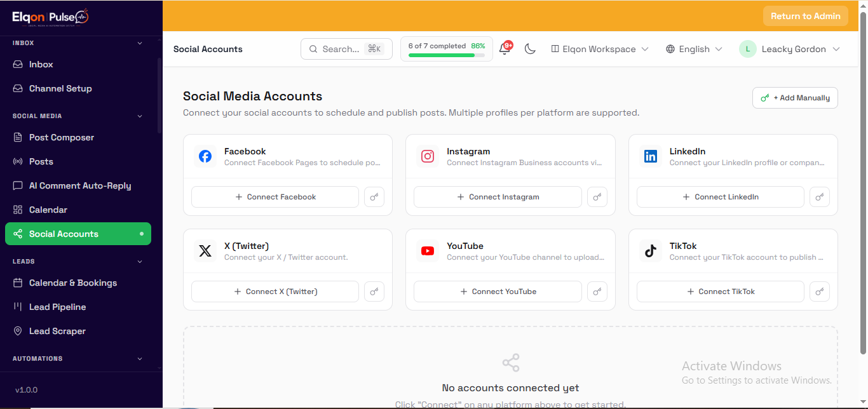Click the Calendar & Bookings calendar icon
This screenshot has height=409, width=868.
[x=18, y=283]
